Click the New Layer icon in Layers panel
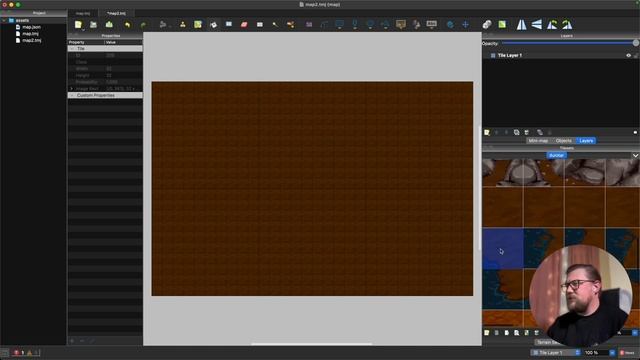The height and width of the screenshot is (360, 640). (x=487, y=132)
